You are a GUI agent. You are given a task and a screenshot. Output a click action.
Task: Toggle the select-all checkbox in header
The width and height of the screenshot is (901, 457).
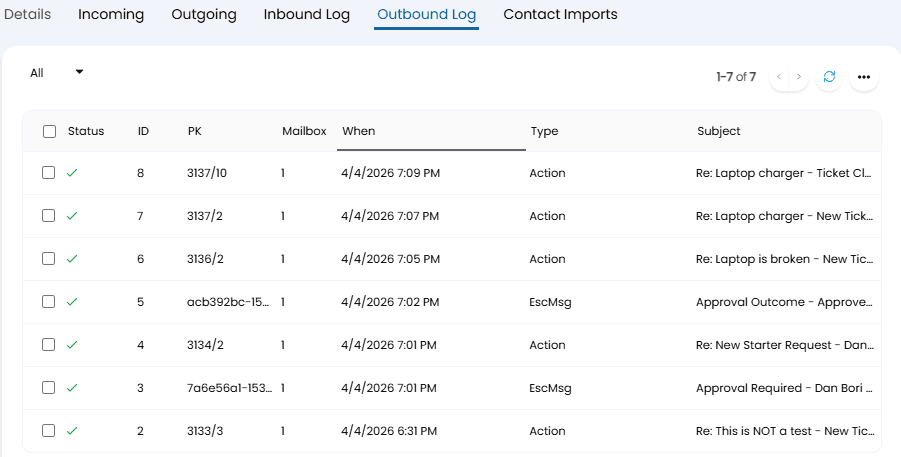(x=49, y=131)
